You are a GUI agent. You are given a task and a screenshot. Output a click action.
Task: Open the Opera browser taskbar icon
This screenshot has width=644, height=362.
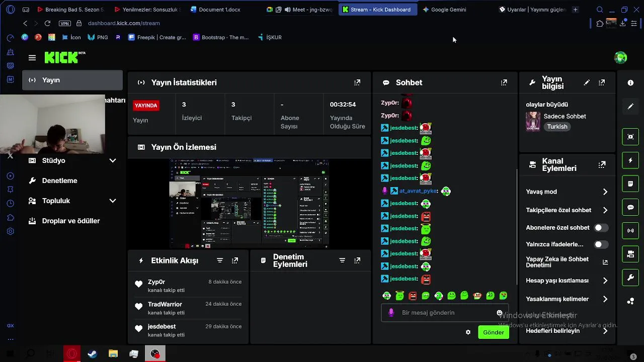[71, 354]
